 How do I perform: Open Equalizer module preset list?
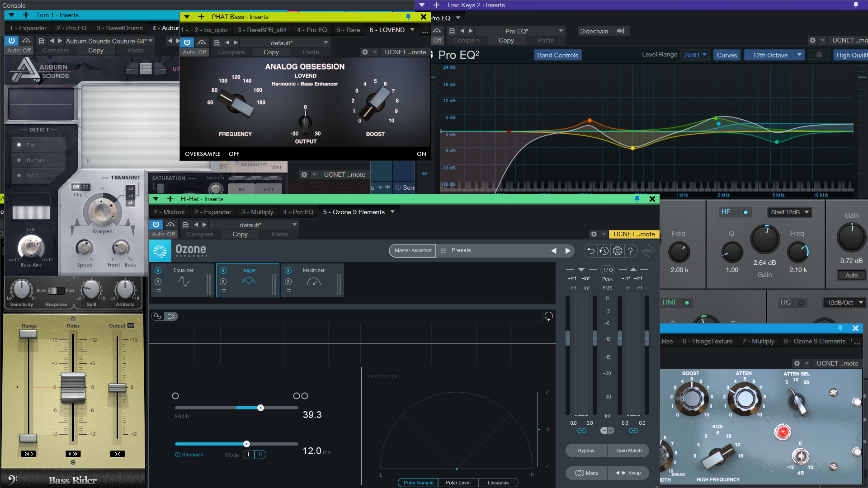pos(158,291)
